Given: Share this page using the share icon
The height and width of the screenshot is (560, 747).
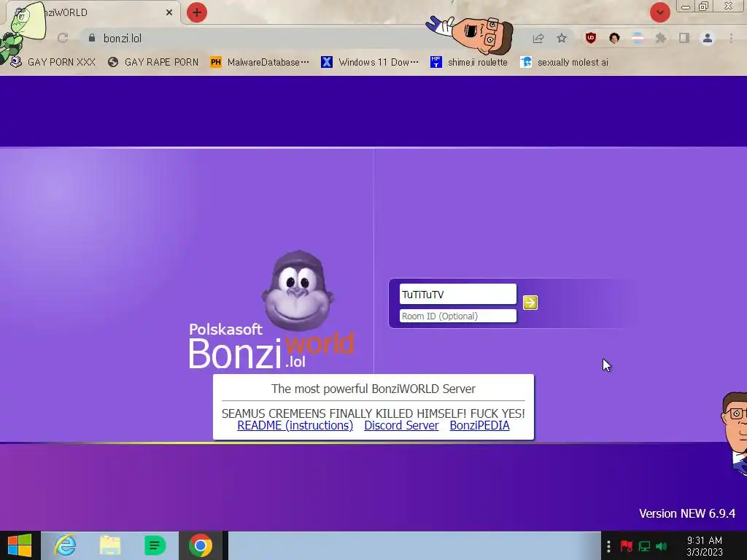Looking at the screenshot, I should 538,38.
